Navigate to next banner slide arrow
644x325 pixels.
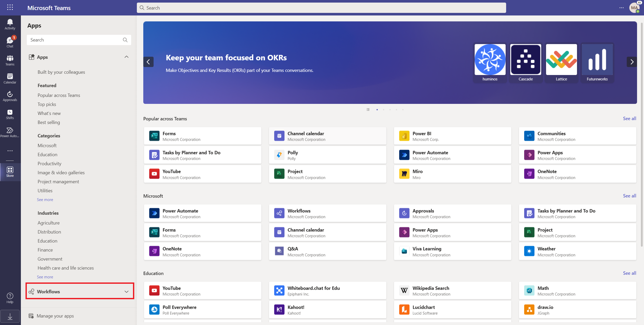tap(632, 62)
